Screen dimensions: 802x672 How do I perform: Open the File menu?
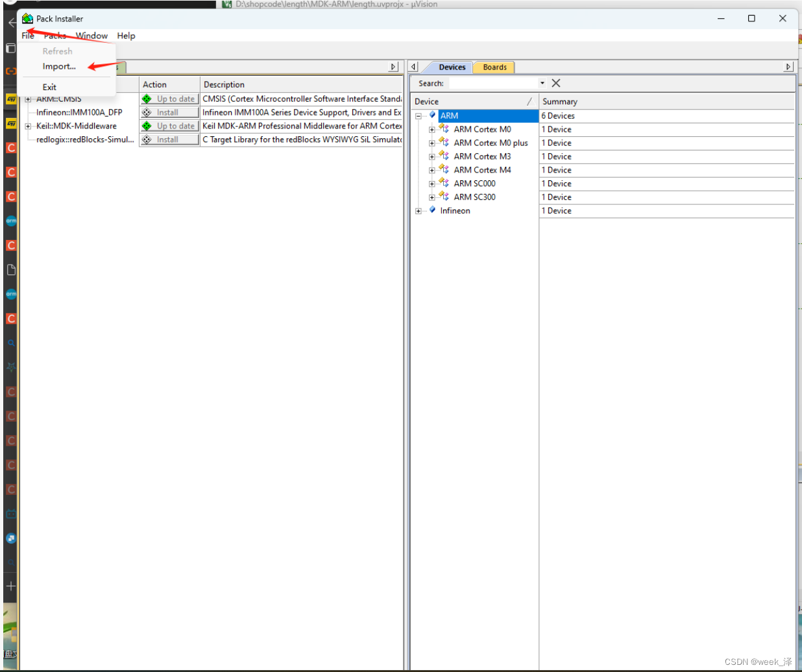[x=28, y=36]
